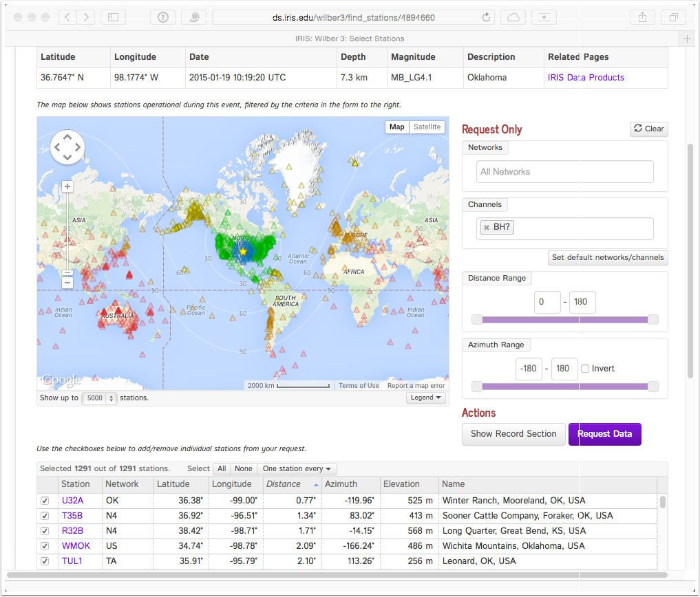Uncheck the T35B station row
Viewport: 700px width, 597px height.
click(x=45, y=516)
